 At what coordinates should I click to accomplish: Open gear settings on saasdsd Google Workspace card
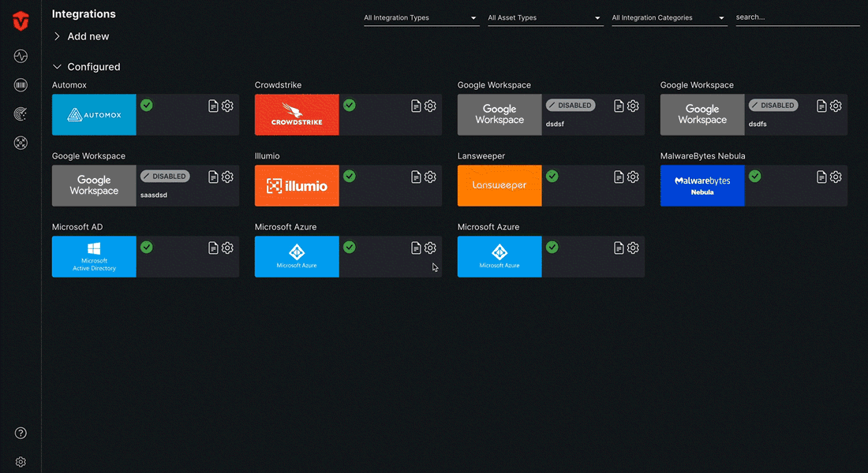click(227, 177)
